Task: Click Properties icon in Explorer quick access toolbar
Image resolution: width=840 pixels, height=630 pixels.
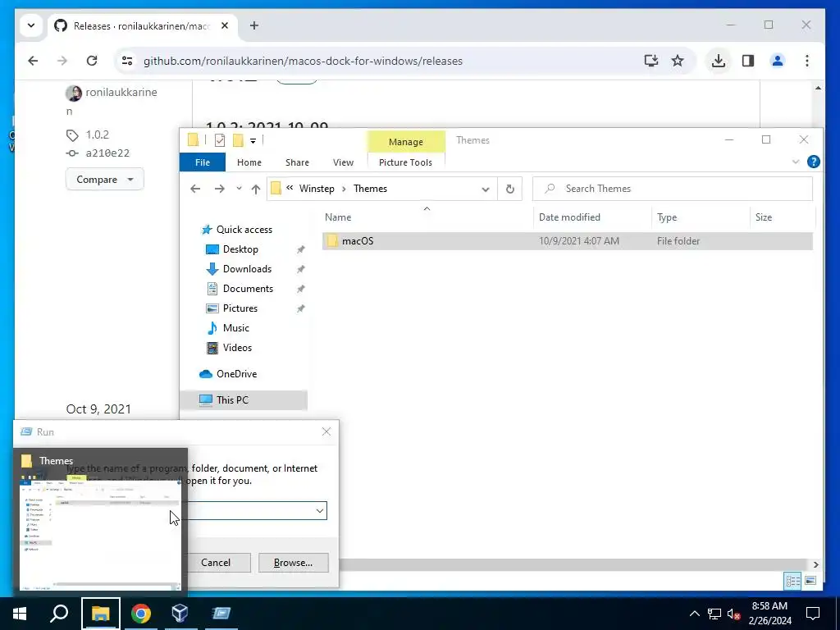Action: pos(220,140)
